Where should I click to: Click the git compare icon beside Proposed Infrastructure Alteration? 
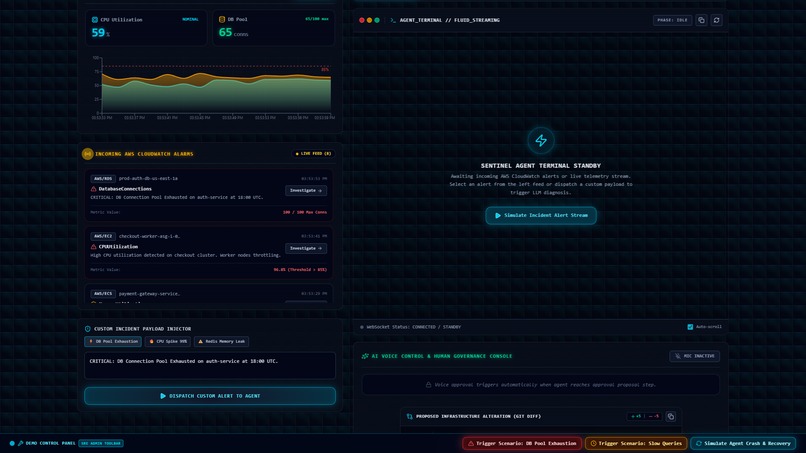410,416
